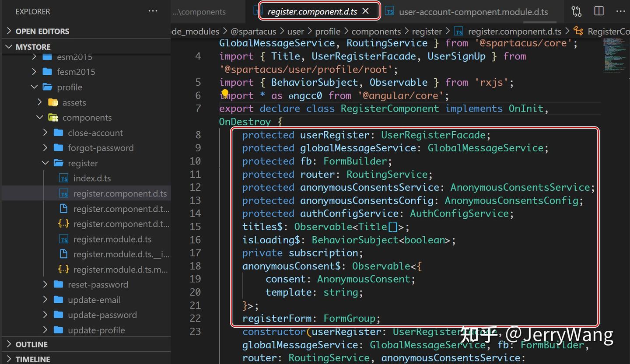This screenshot has width=630, height=364.
Task: Select the register.component.d.ts editor tab
Action: 312,12
